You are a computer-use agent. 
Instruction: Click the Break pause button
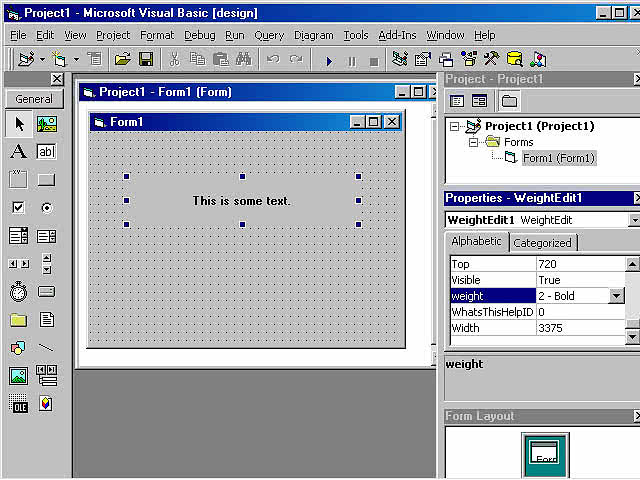pyautogui.click(x=351, y=61)
